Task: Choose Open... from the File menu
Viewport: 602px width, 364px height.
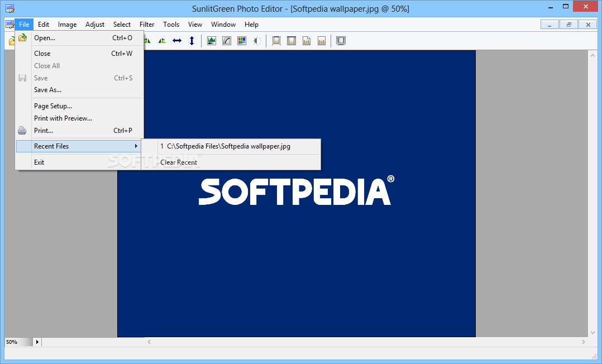Action: click(x=79, y=37)
